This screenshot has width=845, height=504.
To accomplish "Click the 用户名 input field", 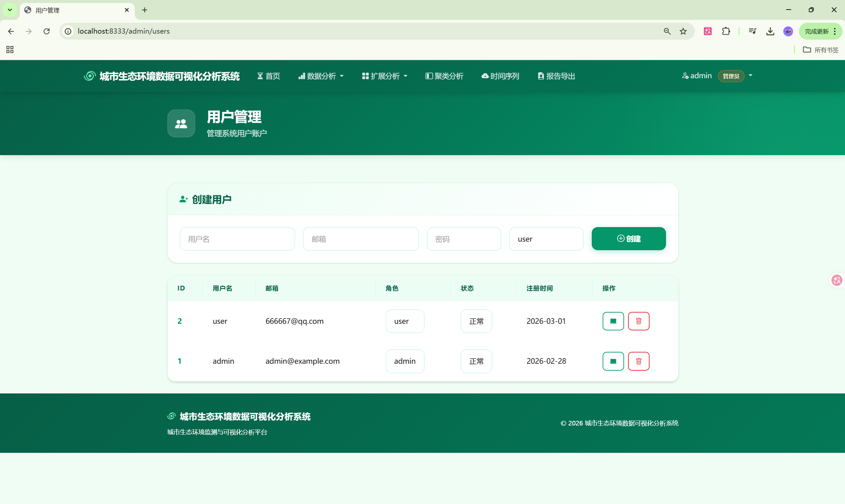I will click(237, 239).
